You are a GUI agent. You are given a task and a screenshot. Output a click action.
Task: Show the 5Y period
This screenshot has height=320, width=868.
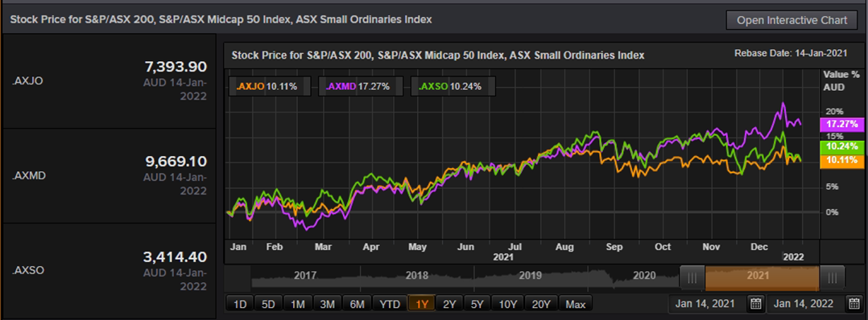pos(477,304)
